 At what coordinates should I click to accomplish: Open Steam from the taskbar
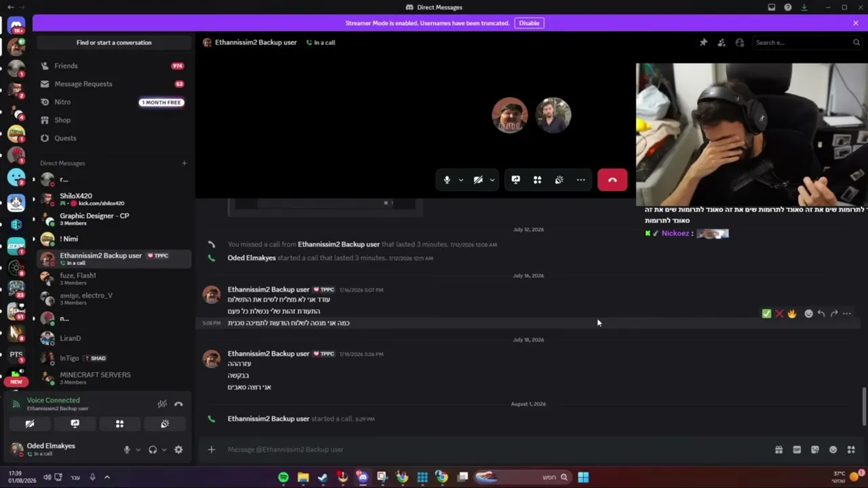point(323,477)
